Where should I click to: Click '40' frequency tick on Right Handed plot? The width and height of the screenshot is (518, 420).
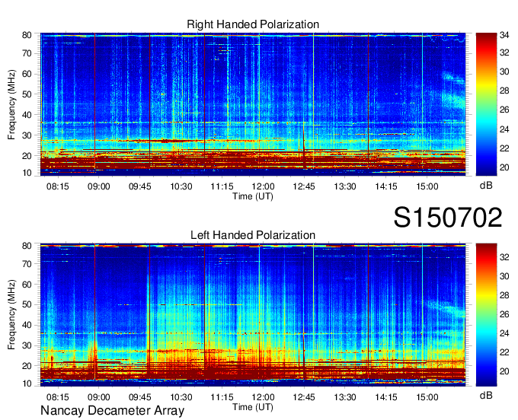click(x=27, y=115)
